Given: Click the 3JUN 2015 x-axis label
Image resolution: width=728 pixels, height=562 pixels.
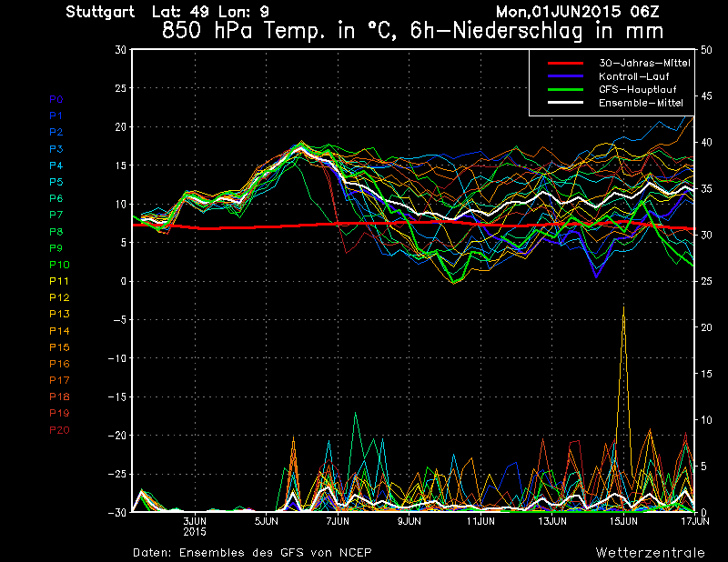Looking at the screenshot, I should point(195,527).
